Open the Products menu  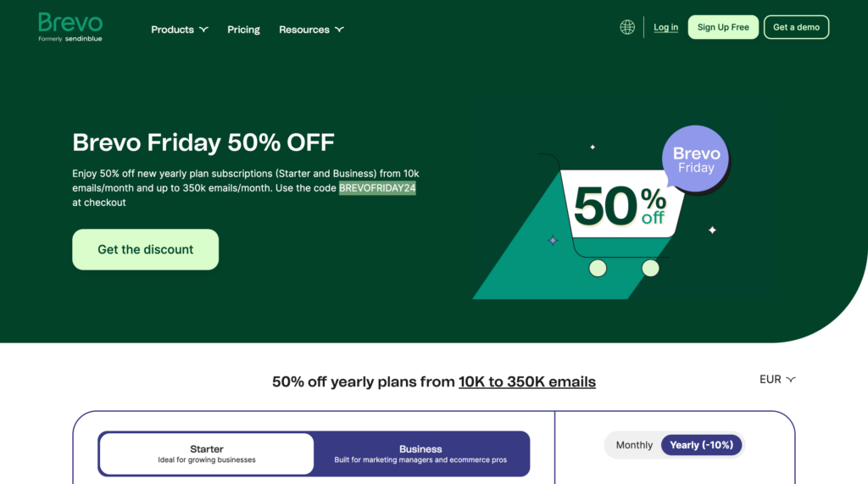(x=173, y=30)
